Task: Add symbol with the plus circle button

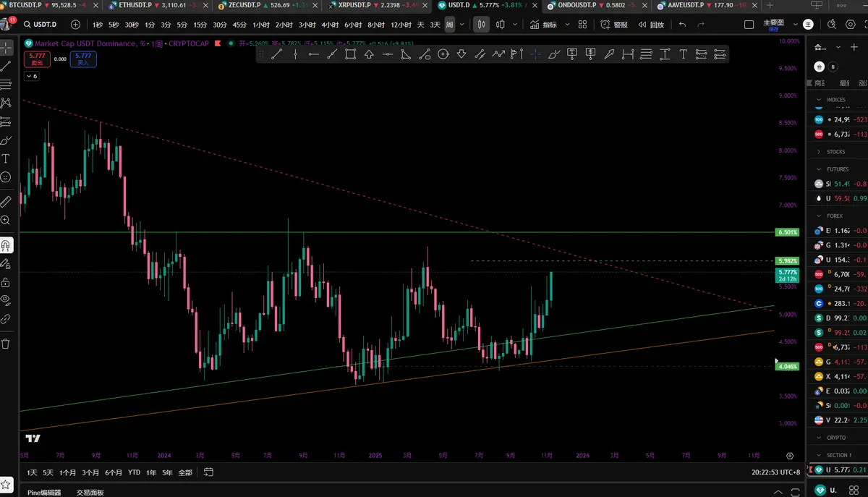Action: pos(76,24)
